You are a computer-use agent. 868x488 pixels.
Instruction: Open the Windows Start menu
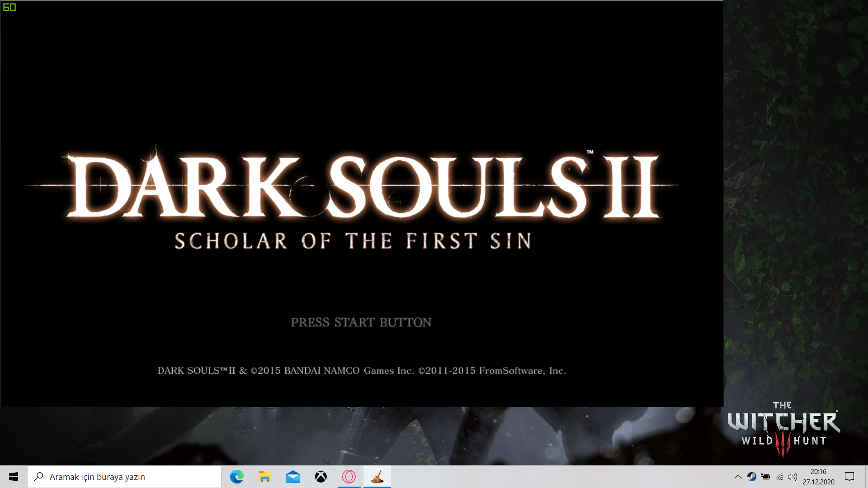point(14,477)
